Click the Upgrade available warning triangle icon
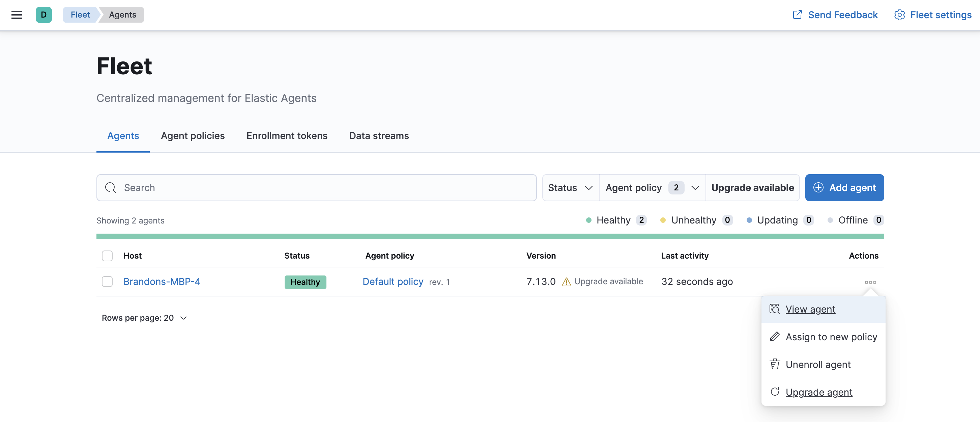This screenshot has height=422, width=980. point(566,282)
